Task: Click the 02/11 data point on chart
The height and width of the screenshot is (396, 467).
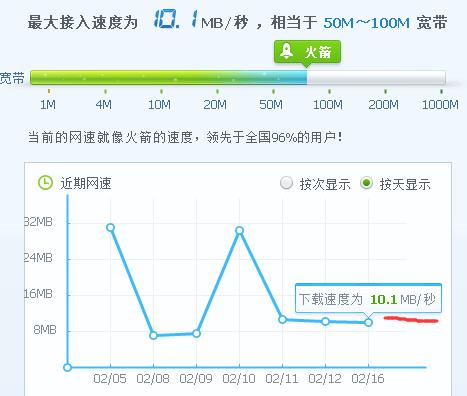Action: click(282, 319)
